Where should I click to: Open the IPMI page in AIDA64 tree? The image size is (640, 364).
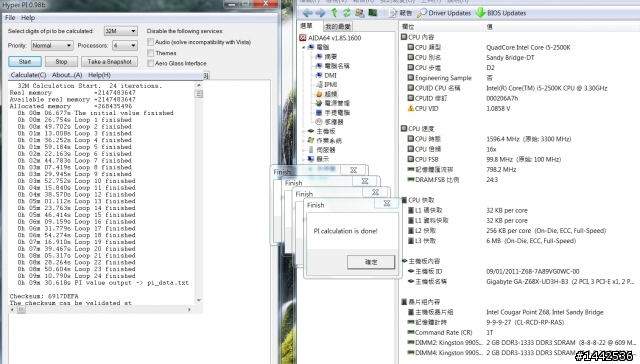pos(327,85)
